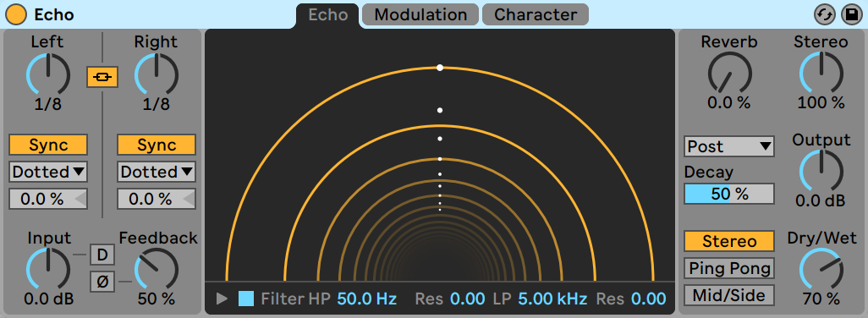
Task: Open the left Dotted sync mode dropdown
Action: tap(48, 172)
